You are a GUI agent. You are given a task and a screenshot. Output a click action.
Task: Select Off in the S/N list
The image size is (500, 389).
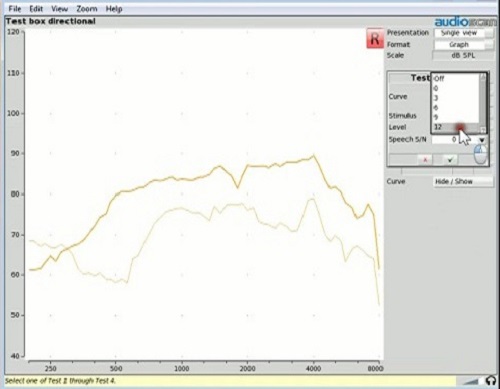[456, 79]
